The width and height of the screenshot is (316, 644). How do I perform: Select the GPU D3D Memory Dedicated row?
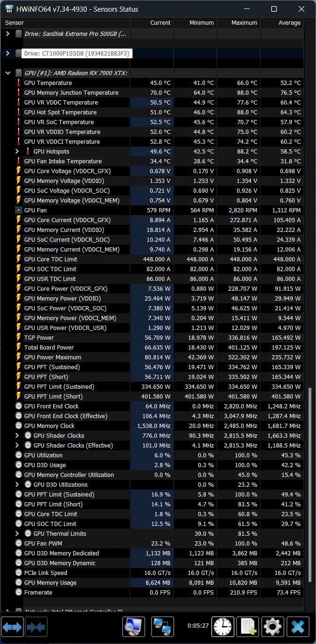(152, 553)
